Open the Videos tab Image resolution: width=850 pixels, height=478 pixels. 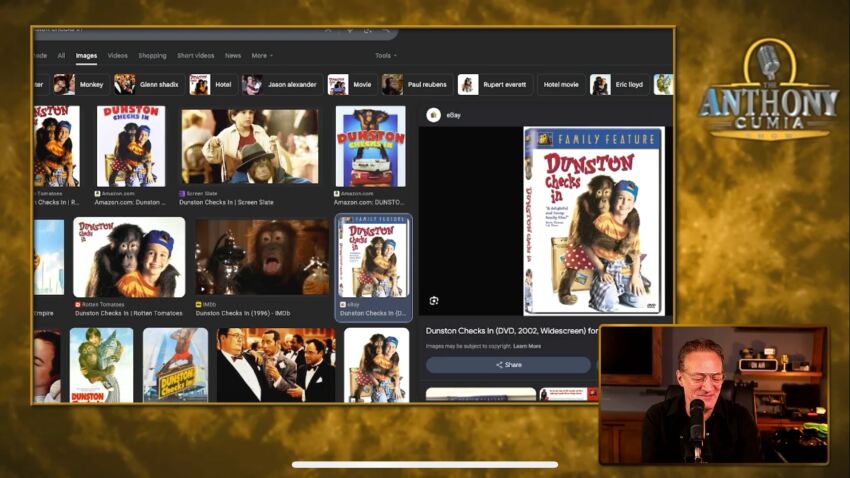[x=118, y=55]
